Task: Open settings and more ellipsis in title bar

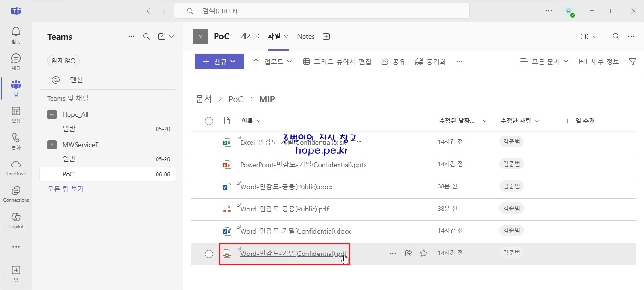Action: 549,10
